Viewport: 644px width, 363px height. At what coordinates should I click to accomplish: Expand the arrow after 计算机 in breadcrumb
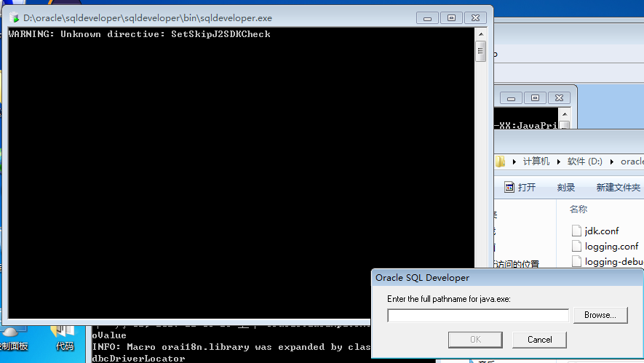[559, 161]
